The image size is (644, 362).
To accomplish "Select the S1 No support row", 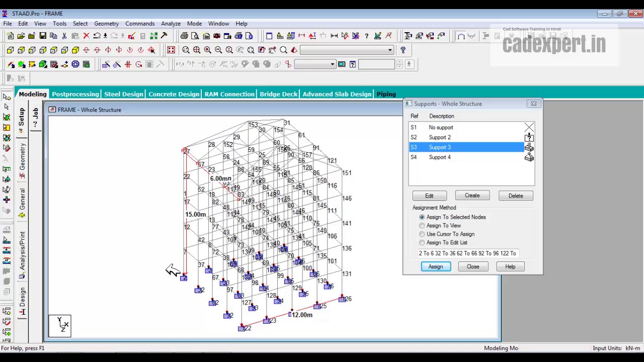I will 471,128.
